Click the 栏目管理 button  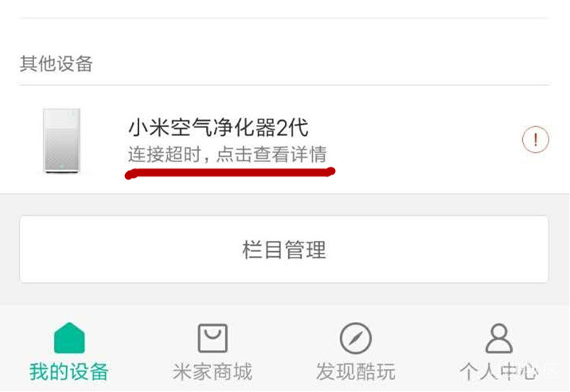point(284,250)
